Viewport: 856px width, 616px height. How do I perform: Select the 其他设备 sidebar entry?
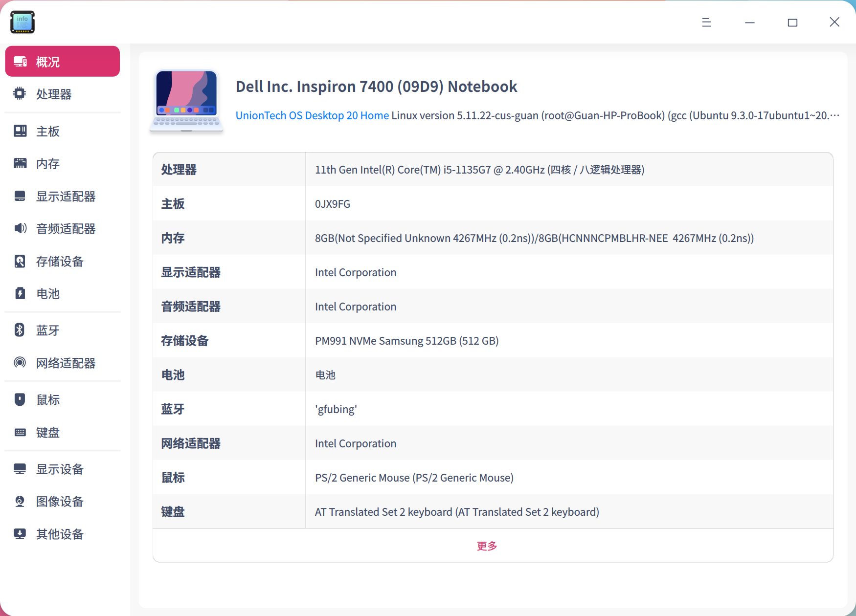(63, 534)
